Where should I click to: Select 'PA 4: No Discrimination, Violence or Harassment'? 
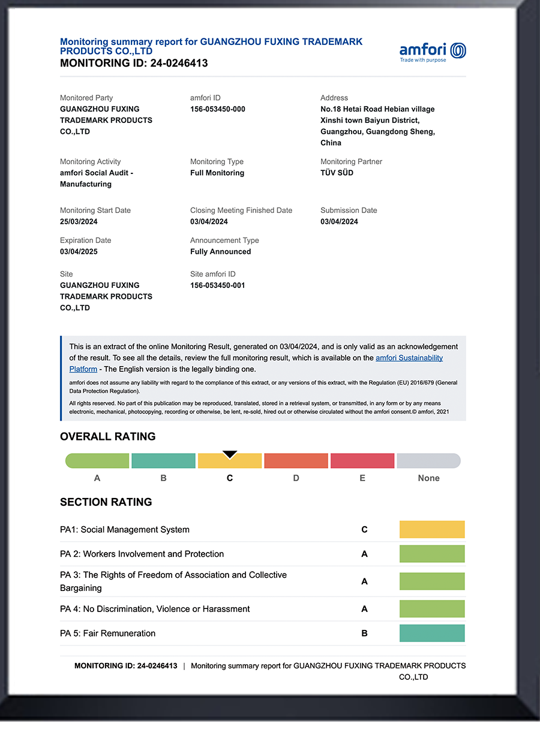(x=155, y=609)
